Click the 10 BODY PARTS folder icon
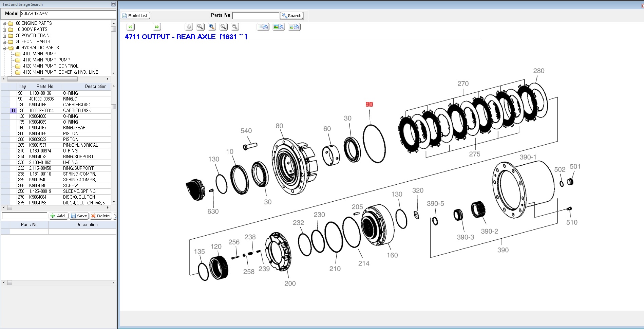 click(x=11, y=30)
